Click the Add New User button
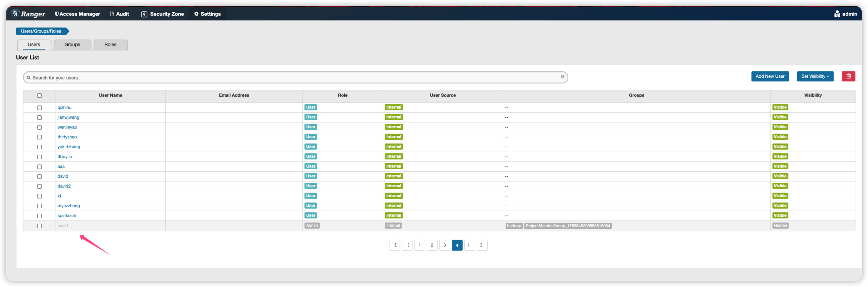 pos(770,76)
